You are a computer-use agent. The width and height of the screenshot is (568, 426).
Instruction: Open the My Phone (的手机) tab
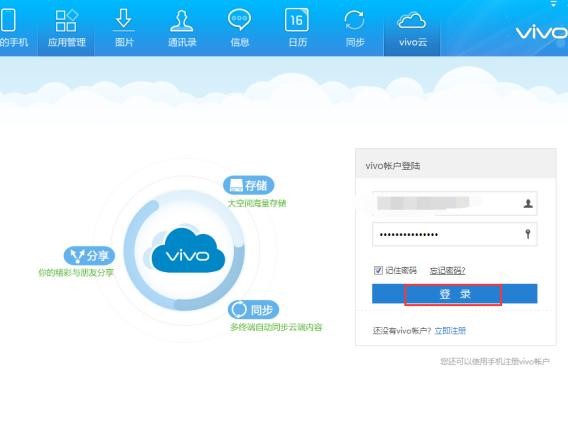(14, 28)
